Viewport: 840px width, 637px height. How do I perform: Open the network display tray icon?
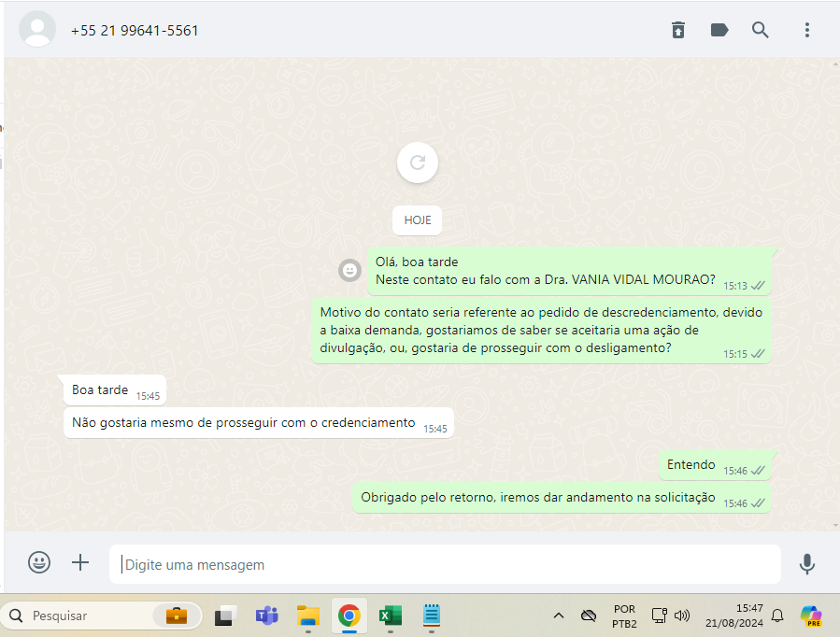click(x=659, y=616)
